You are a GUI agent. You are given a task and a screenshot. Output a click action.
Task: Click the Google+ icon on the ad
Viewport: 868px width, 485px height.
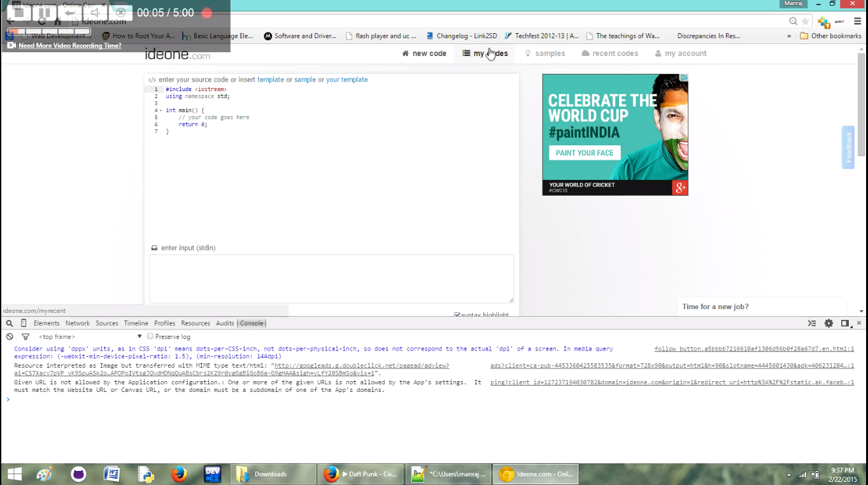point(680,187)
